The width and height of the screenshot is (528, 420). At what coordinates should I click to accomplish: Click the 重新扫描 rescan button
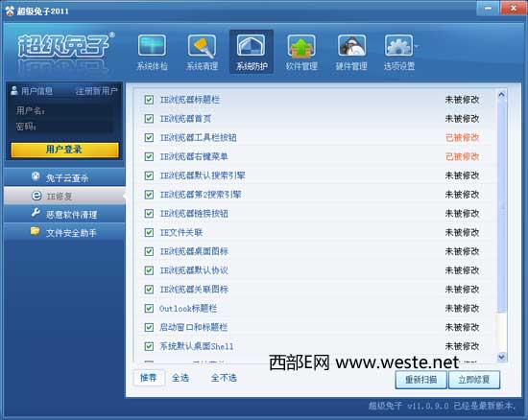pyautogui.click(x=420, y=380)
